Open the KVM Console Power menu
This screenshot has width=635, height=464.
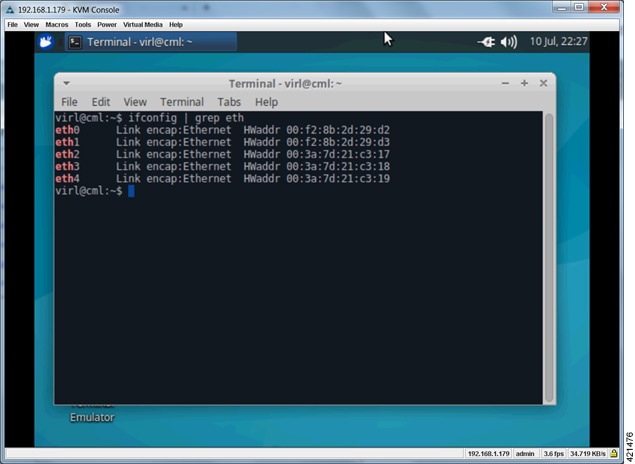(x=107, y=25)
